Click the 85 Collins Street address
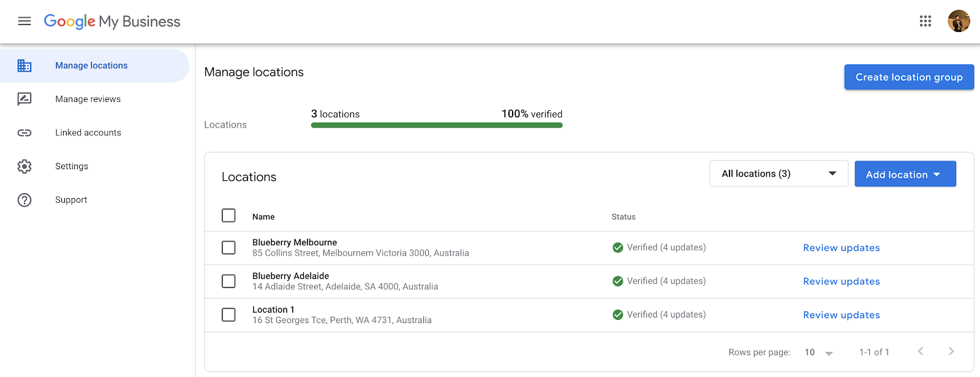980x377 pixels. click(x=361, y=253)
